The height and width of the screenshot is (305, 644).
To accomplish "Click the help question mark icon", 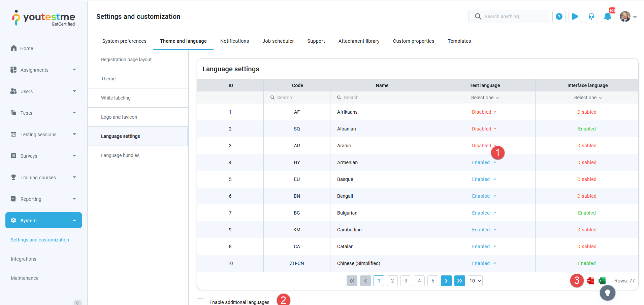I will click(559, 16).
